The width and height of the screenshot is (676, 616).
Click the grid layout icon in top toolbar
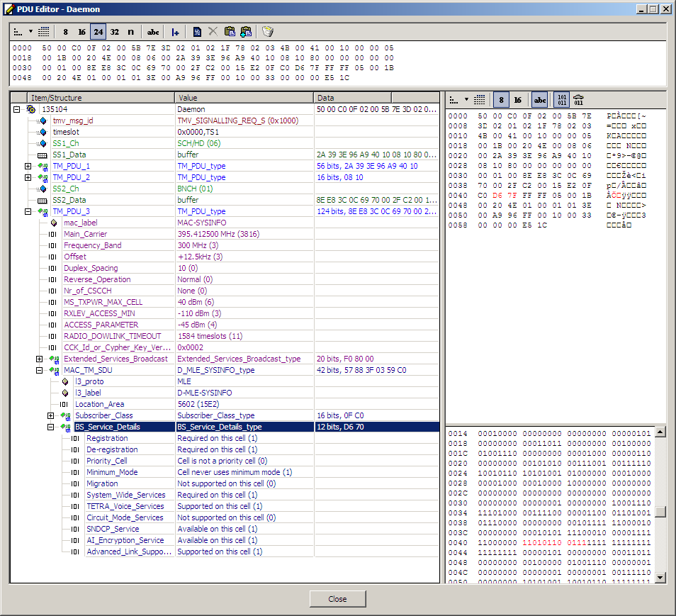43,32
